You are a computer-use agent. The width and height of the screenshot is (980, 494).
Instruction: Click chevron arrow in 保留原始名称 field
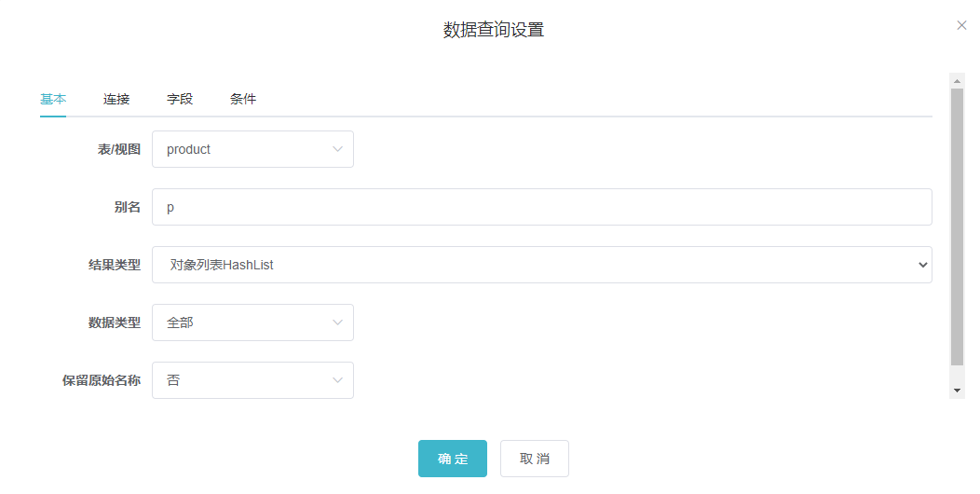coord(337,380)
